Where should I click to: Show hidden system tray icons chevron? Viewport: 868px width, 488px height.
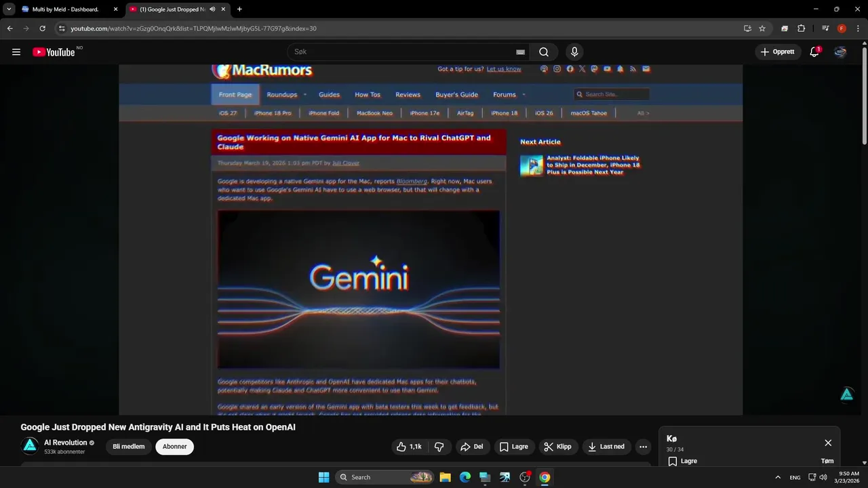point(778,477)
